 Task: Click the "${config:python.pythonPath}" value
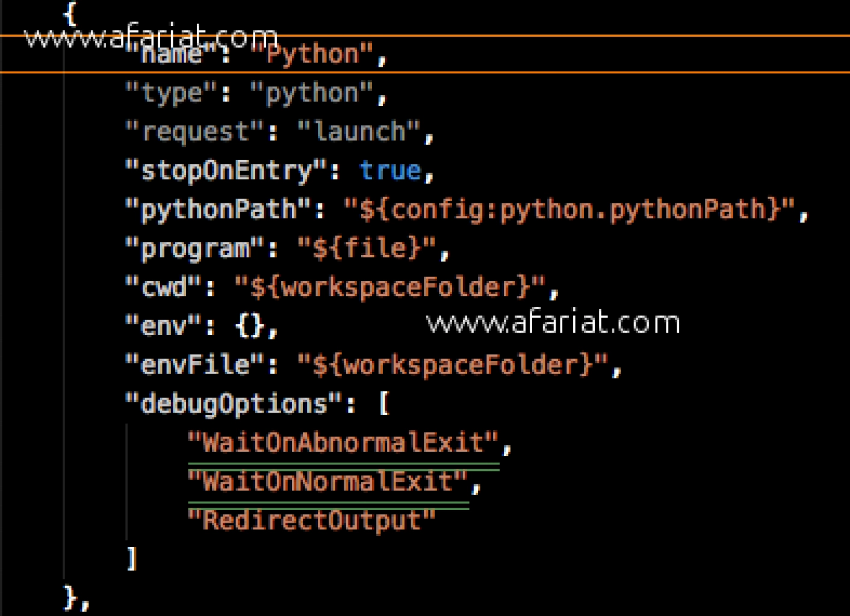point(569,210)
